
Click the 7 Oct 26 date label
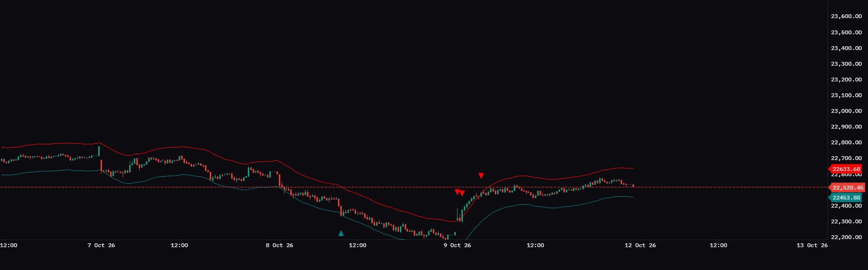101,245
